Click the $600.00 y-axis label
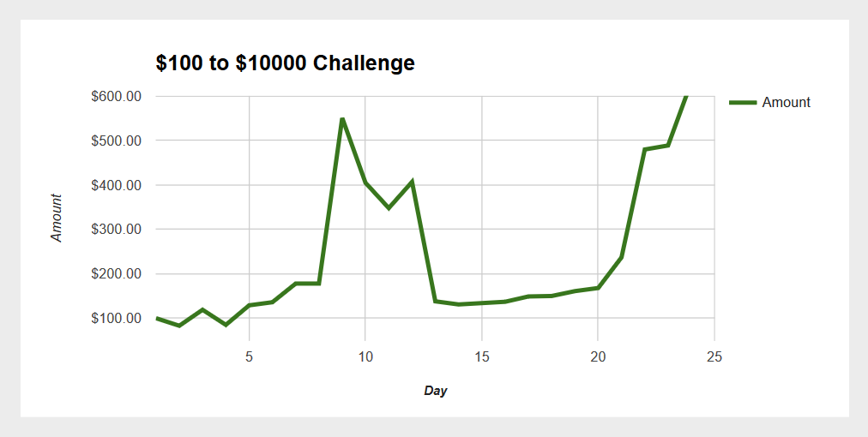Image resolution: width=868 pixels, height=437 pixels. coord(117,96)
